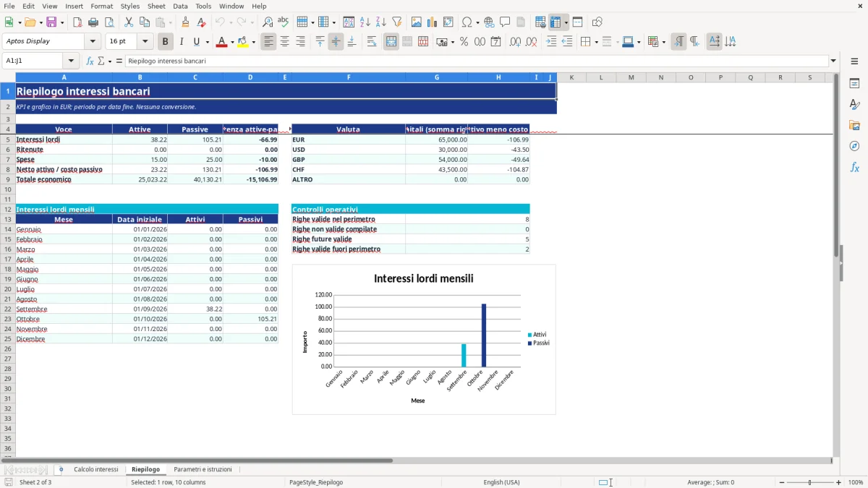
Task: Toggle Center Horizontally alignment
Action: tap(285, 42)
